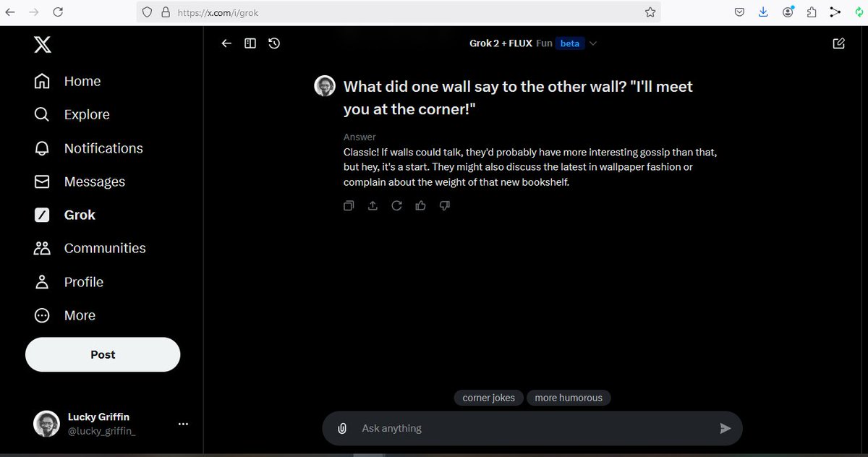Copy the Grok answer
This screenshot has height=457, width=868.
pos(349,205)
